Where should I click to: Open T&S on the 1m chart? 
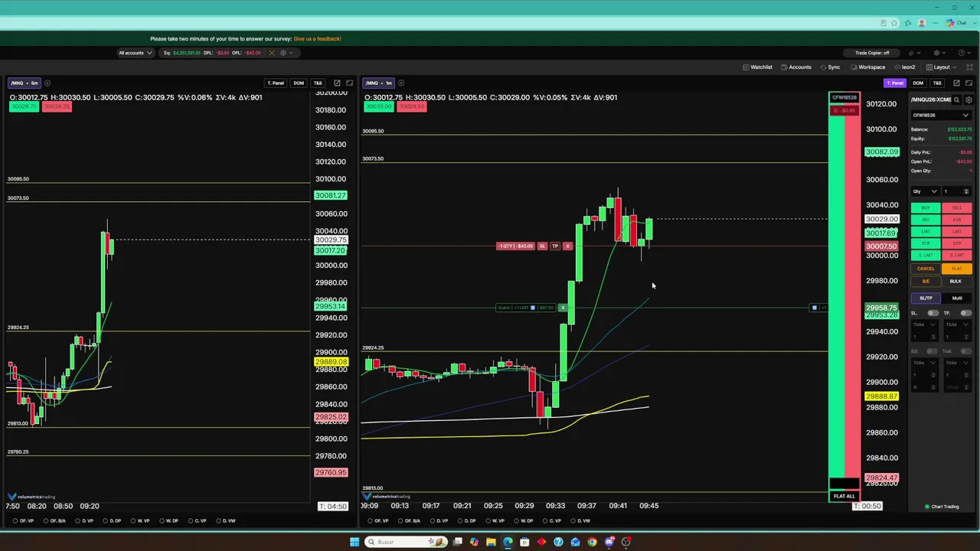937,83
